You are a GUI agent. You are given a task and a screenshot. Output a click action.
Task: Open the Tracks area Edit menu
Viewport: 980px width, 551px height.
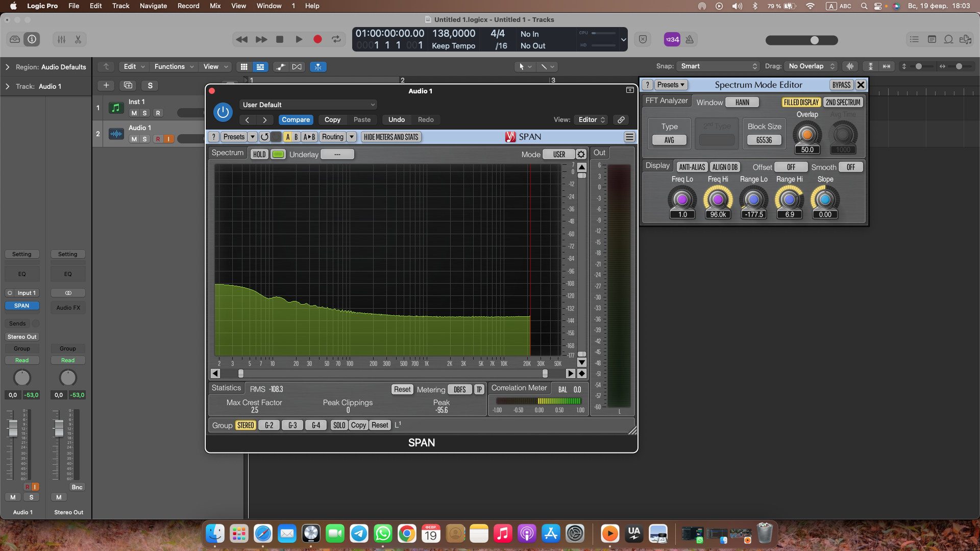pos(134,66)
